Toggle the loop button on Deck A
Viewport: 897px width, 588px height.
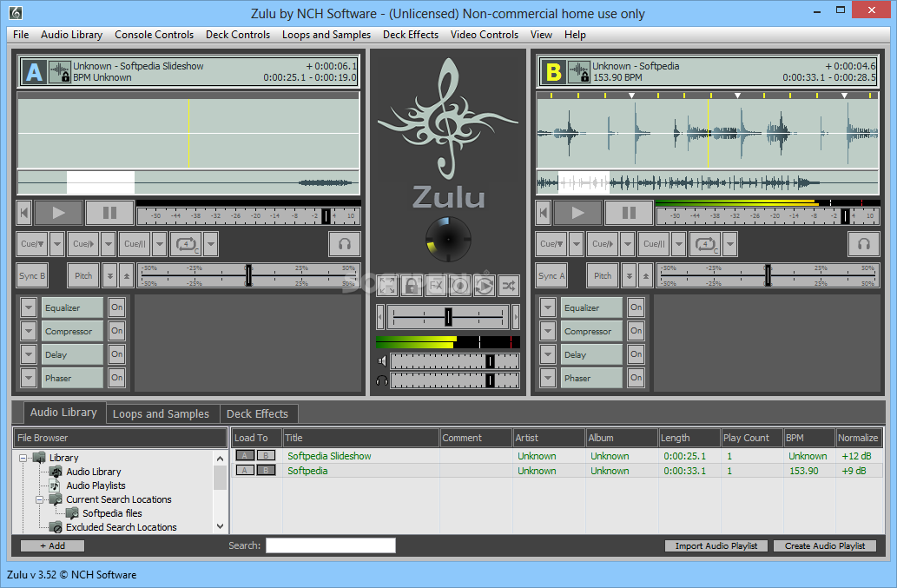(x=186, y=244)
